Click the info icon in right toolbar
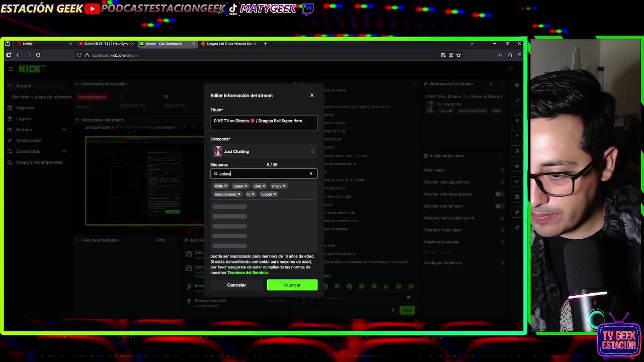The image size is (644, 362). (x=517, y=85)
